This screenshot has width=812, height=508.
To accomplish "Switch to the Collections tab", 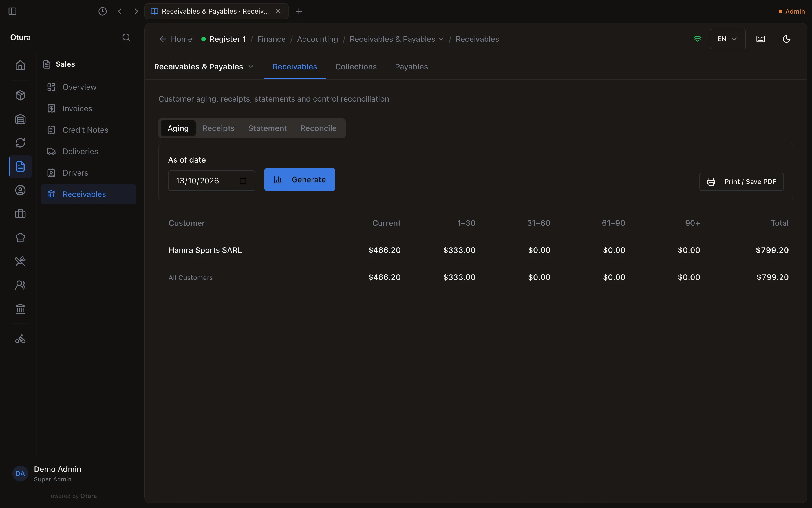I will pos(356,67).
